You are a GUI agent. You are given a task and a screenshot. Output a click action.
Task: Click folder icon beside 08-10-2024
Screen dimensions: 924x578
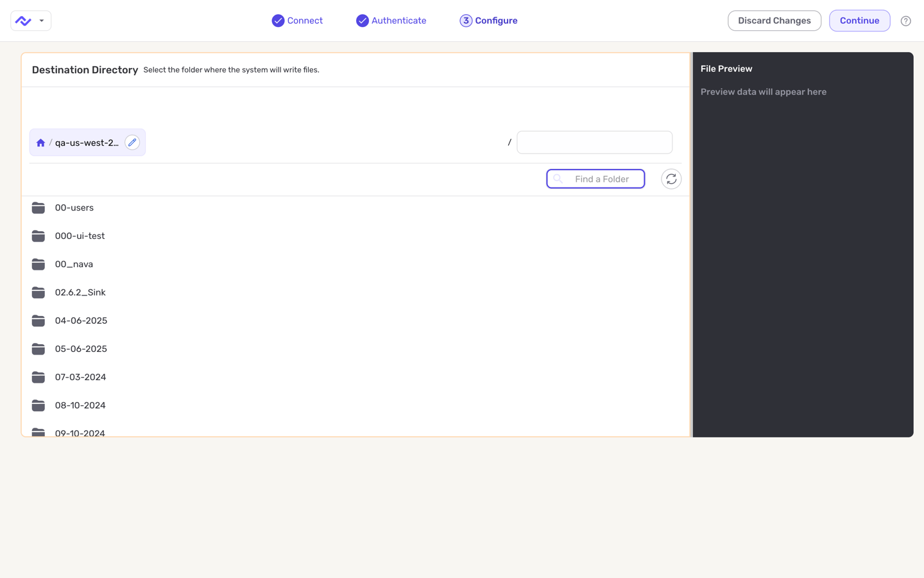[38, 406]
